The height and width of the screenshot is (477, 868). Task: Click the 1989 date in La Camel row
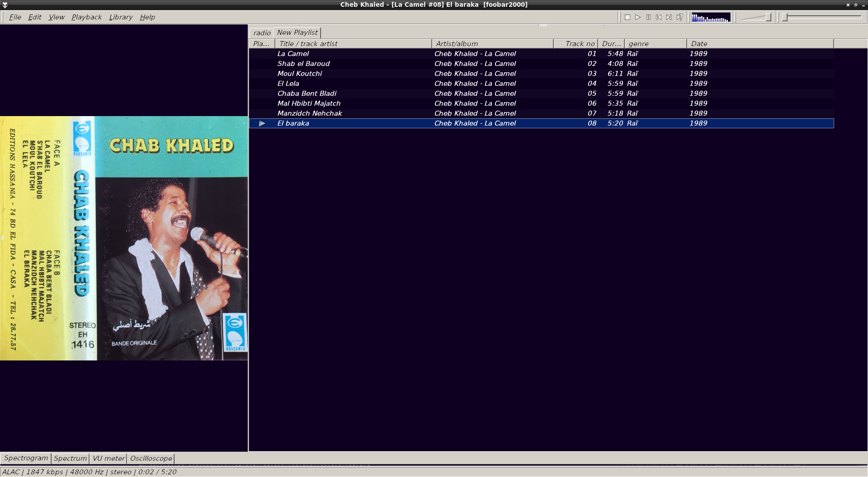tap(698, 54)
